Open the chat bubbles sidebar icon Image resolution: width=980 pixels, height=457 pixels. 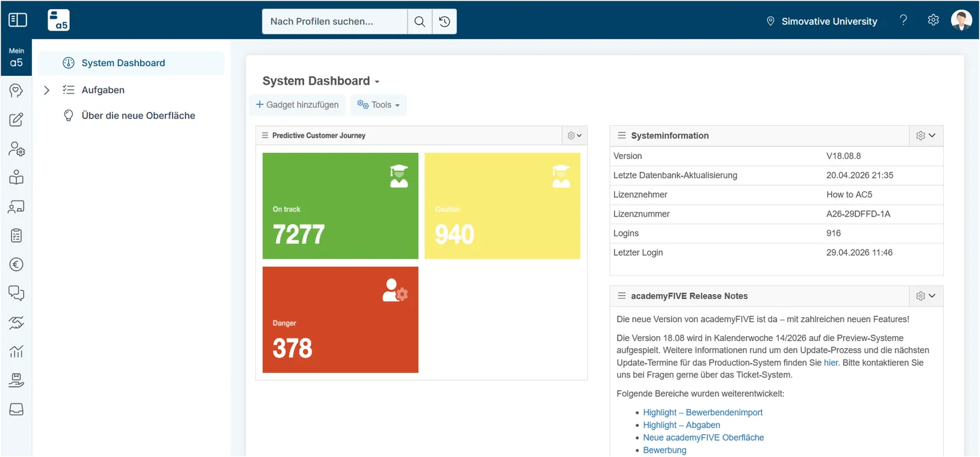point(16,293)
